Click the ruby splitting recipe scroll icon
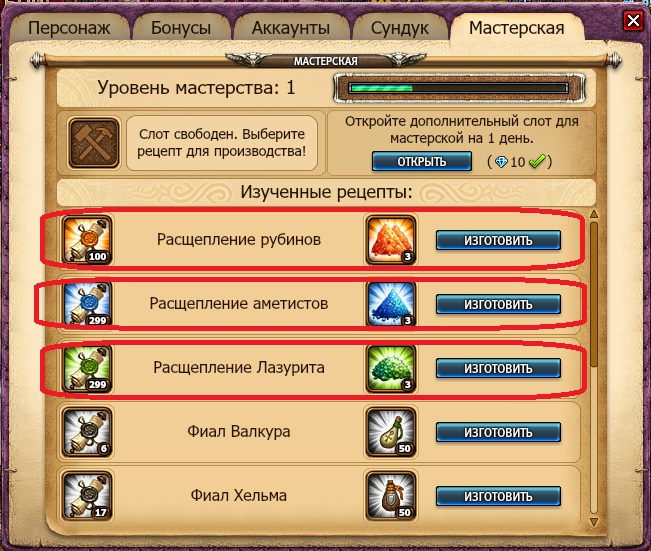This screenshot has width=651, height=551. pos(87,240)
